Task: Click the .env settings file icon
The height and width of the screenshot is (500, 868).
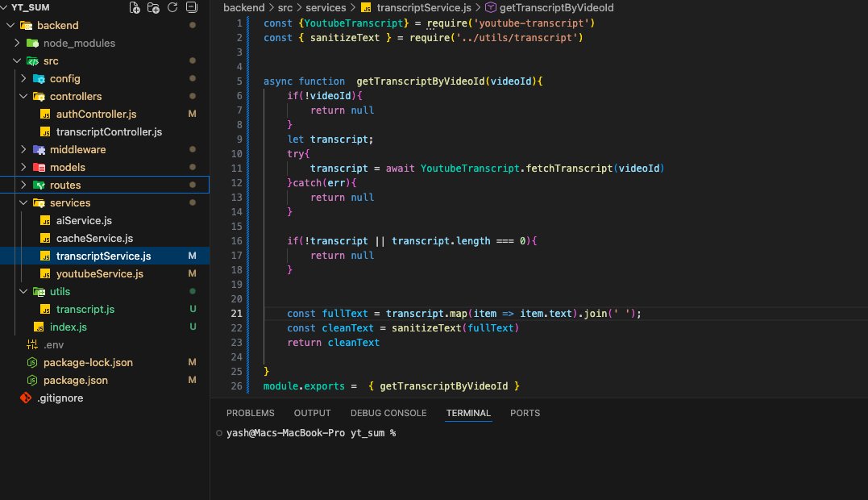Action: (32, 344)
